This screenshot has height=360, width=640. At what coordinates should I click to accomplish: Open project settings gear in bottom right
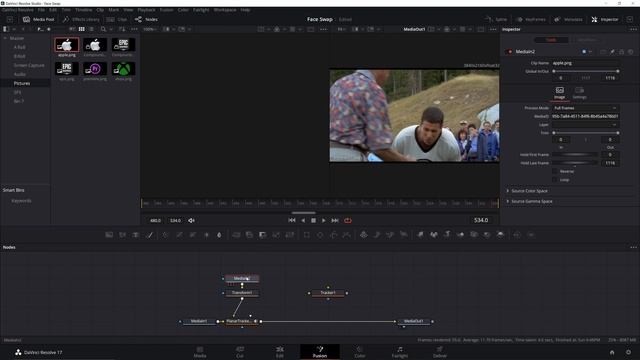point(629,352)
